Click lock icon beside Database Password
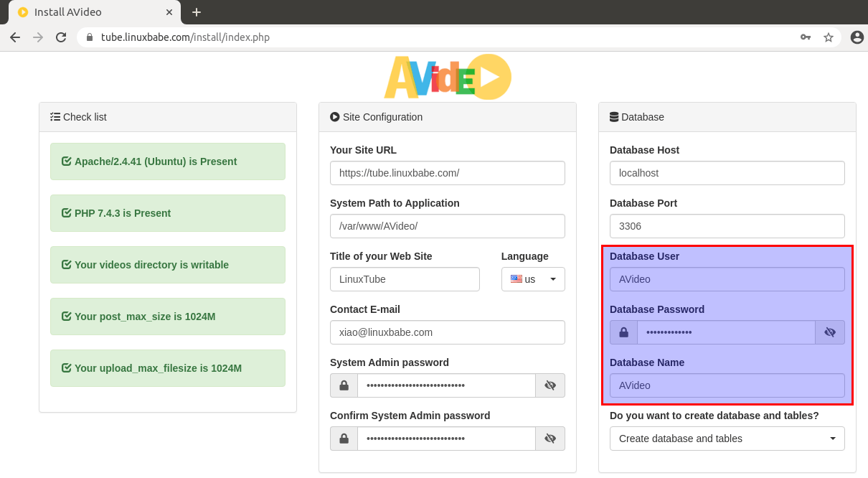 coord(623,332)
